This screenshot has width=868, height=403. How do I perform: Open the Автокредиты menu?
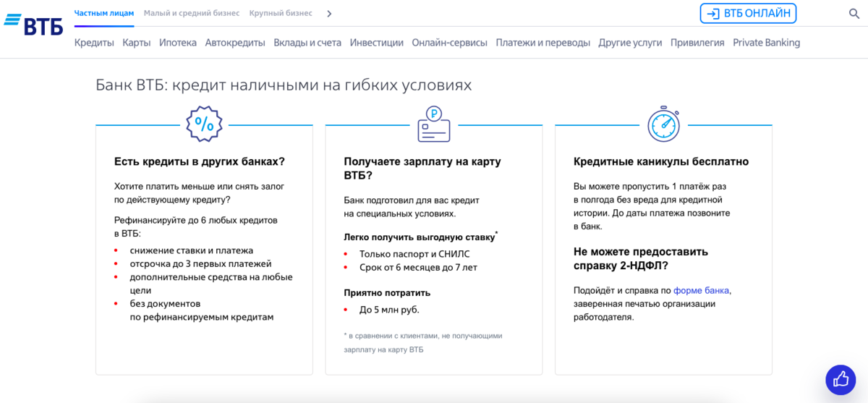[x=235, y=43]
